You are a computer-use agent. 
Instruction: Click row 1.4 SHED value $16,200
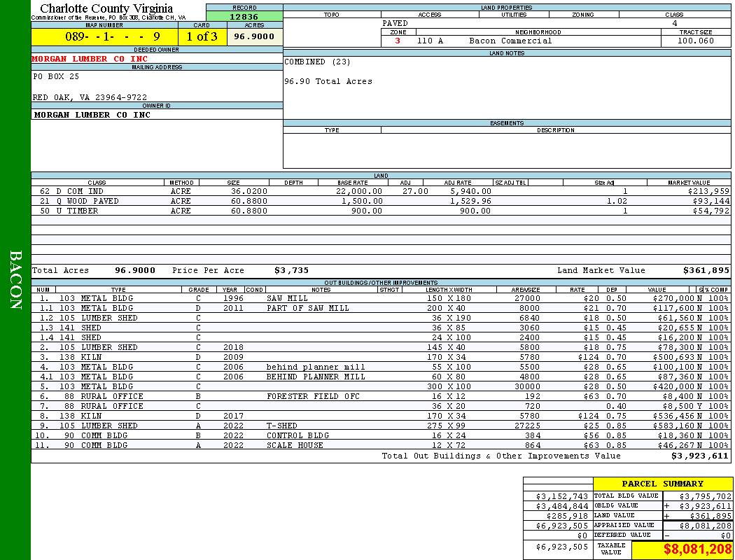pos(676,338)
